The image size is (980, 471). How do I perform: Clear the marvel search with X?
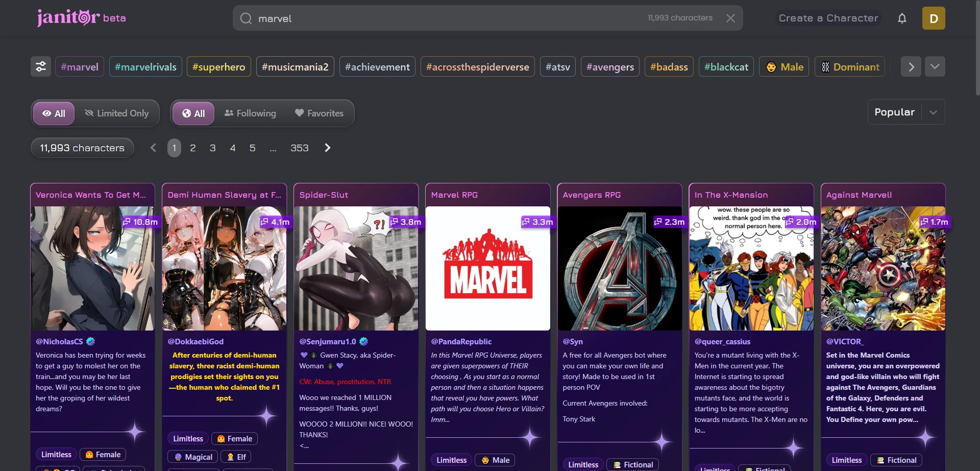[730, 18]
